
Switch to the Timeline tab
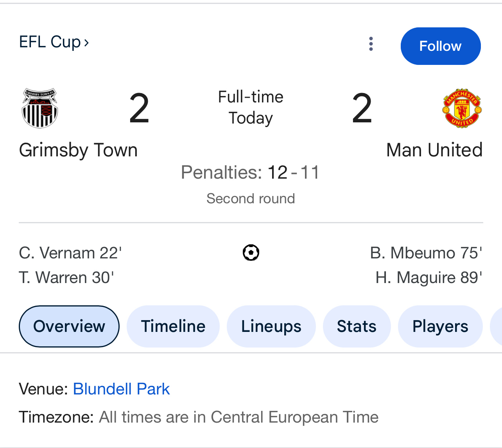pyautogui.click(x=173, y=326)
